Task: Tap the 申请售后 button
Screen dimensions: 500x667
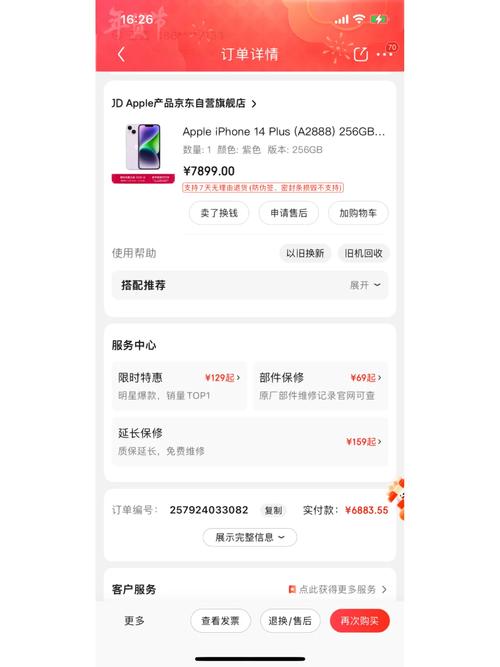Action: pos(289,213)
